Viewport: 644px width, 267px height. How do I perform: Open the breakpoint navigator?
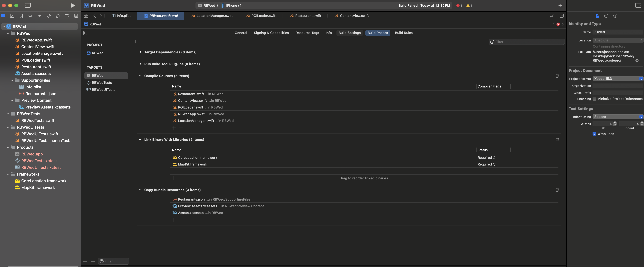pyautogui.click(x=67, y=16)
